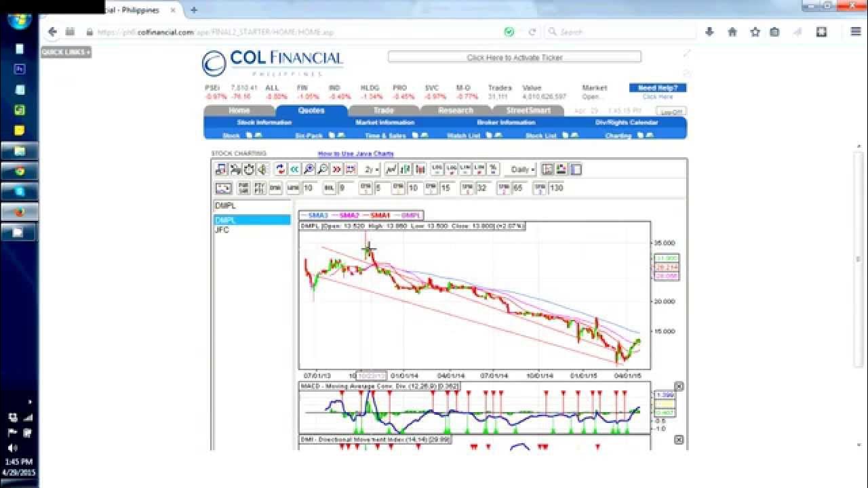
Task: Click the Log Off button
Action: 671,112
